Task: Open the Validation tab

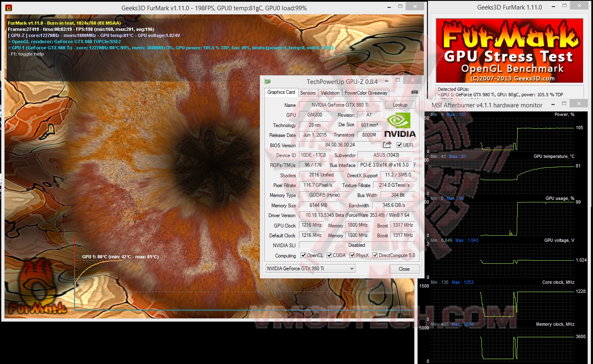Action: pyautogui.click(x=330, y=93)
